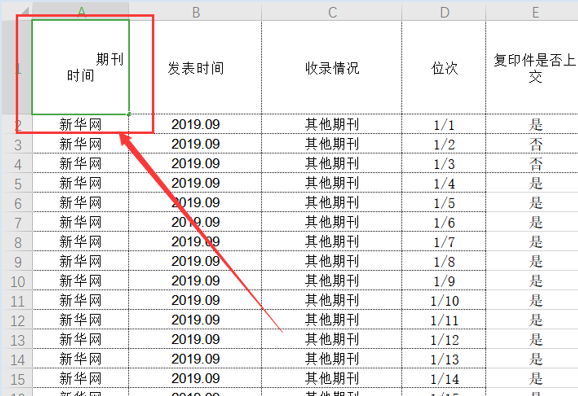Select column B header
Viewport: 578px width, 396px height.
195,12
